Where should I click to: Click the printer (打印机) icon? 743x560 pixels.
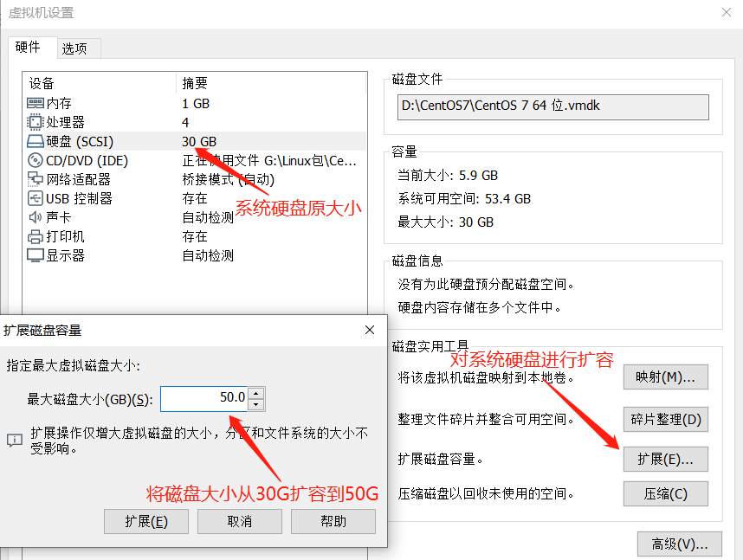[x=35, y=236]
